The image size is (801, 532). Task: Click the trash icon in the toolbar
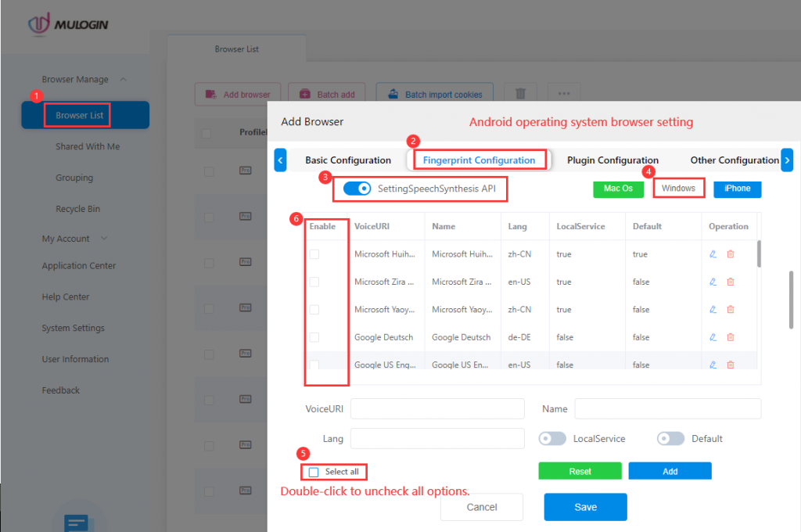(x=520, y=94)
